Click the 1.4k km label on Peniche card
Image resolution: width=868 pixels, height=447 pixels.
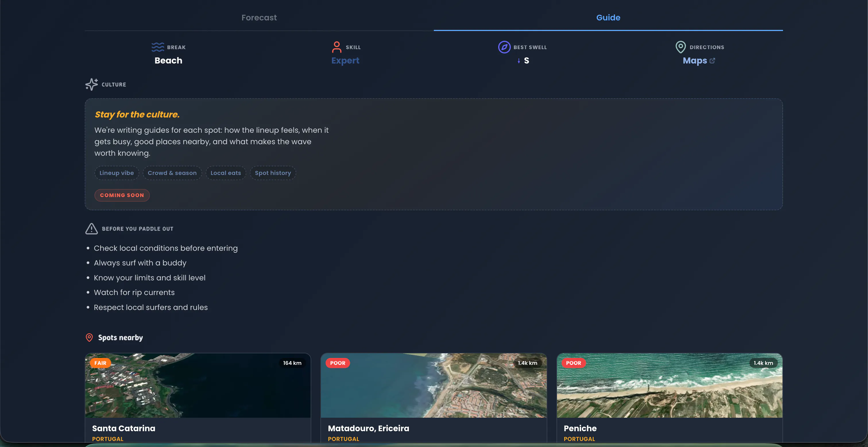tap(763, 363)
